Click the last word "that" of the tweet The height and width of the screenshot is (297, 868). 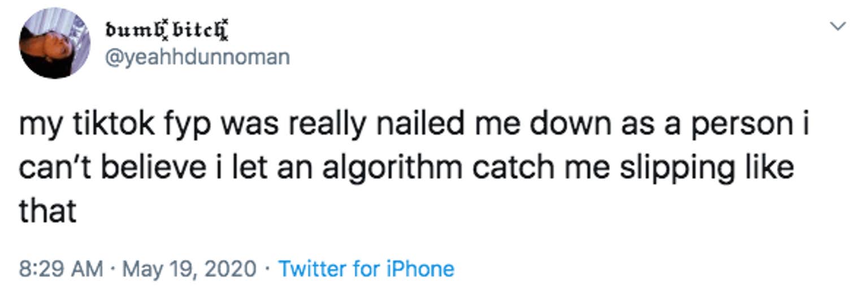pyautogui.click(x=47, y=212)
